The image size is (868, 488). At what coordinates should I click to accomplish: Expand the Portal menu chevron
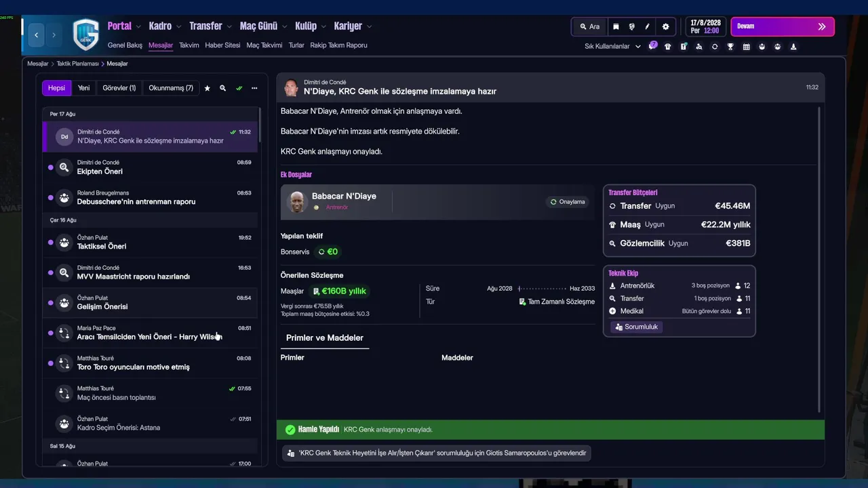click(138, 26)
